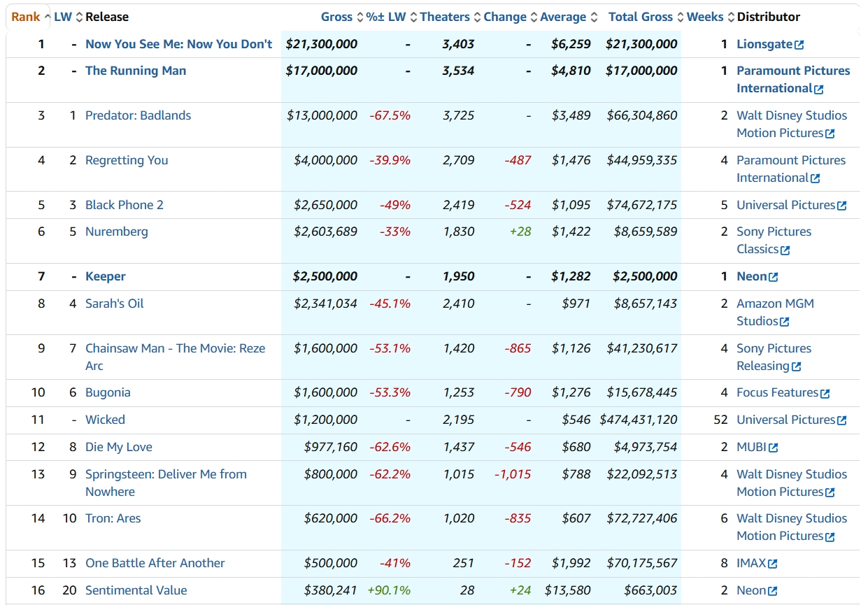Click external link icon beside Sony Pictures Classics

(785, 250)
